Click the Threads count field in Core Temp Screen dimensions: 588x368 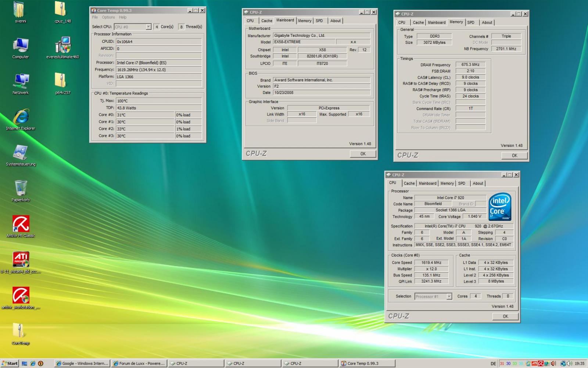pos(181,26)
